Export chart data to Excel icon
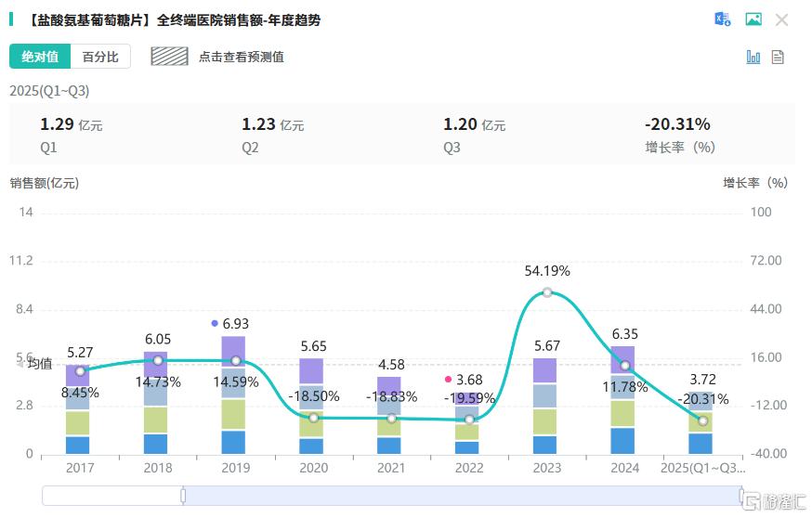 [723, 19]
